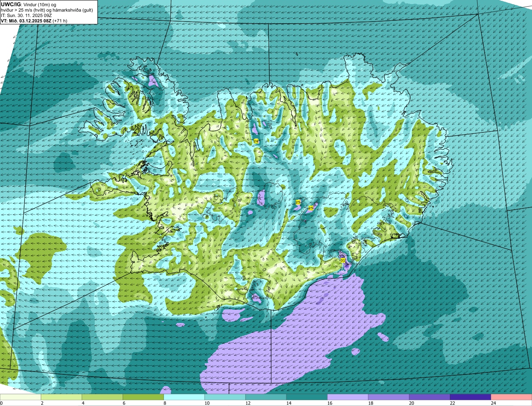Viewport: 532px width, 406px height.
Task: Select the 10–12 m/s light teal scale swatch
Action: click(225, 397)
